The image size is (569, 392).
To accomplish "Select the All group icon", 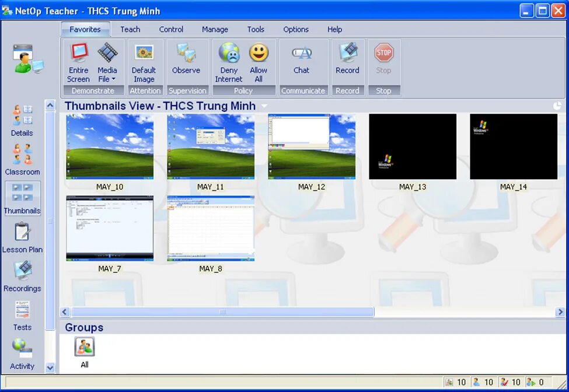I will coord(85,346).
